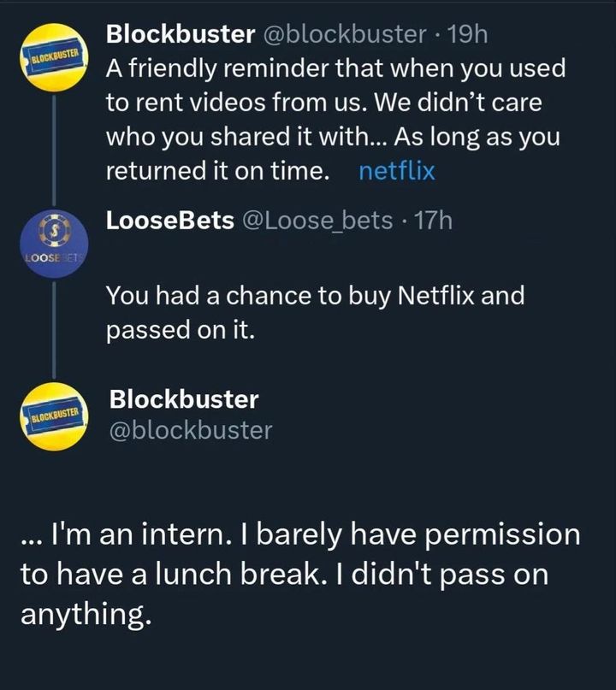Click the 'passed on it.' line
Viewport: 616px width, 690px height.
[180, 330]
